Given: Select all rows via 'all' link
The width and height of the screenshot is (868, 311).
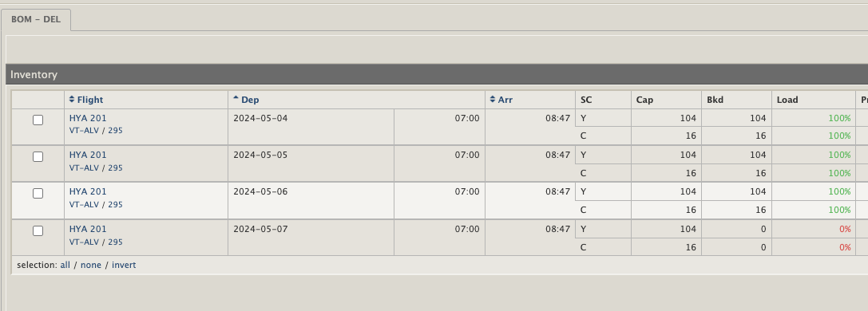Looking at the screenshot, I should pos(65,266).
